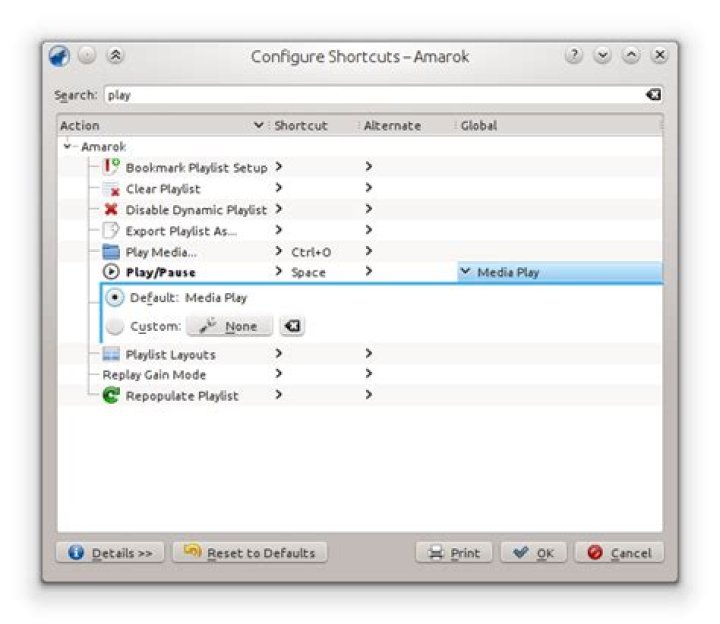
Task: Click the Export Playlist As document icon
Action: pos(111,230)
